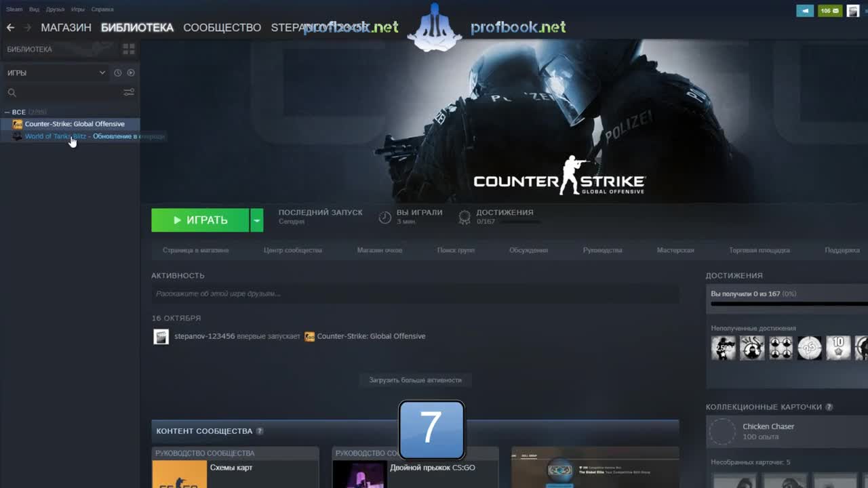The height and width of the screenshot is (488, 868).
Task: Go to the БИБЛИОТЕКА tab
Action: pos(137,28)
